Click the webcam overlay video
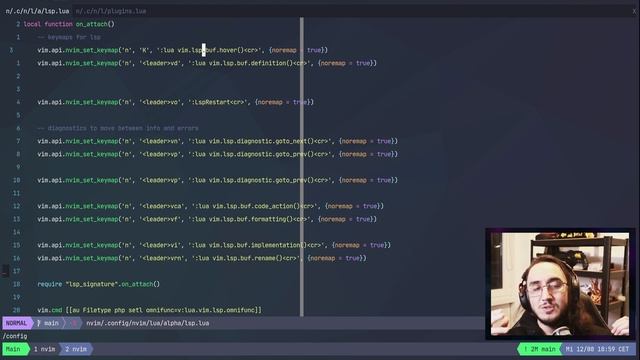640x360 pixels. click(x=560, y=284)
